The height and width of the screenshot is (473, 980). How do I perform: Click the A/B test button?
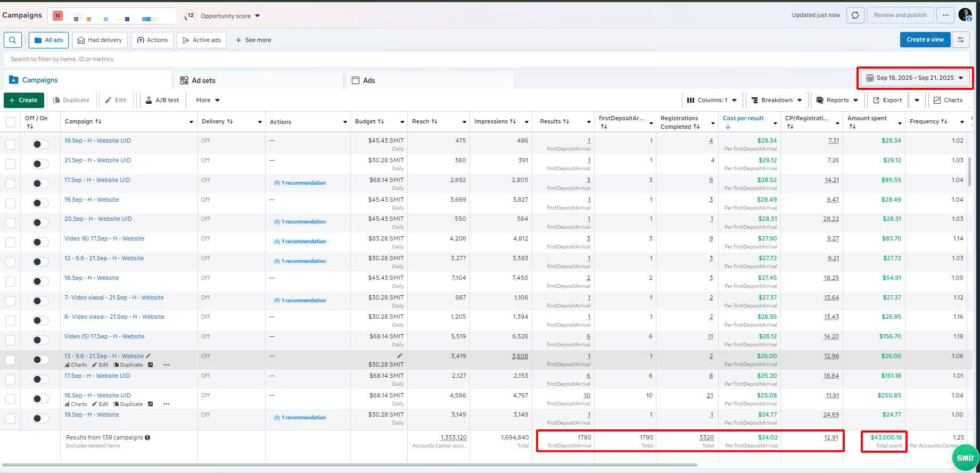[162, 100]
